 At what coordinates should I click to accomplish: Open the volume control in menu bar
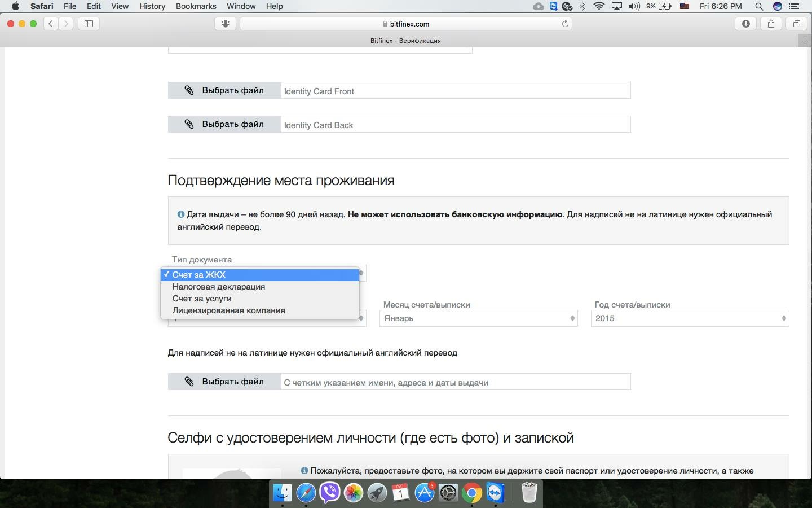(x=634, y=6)
